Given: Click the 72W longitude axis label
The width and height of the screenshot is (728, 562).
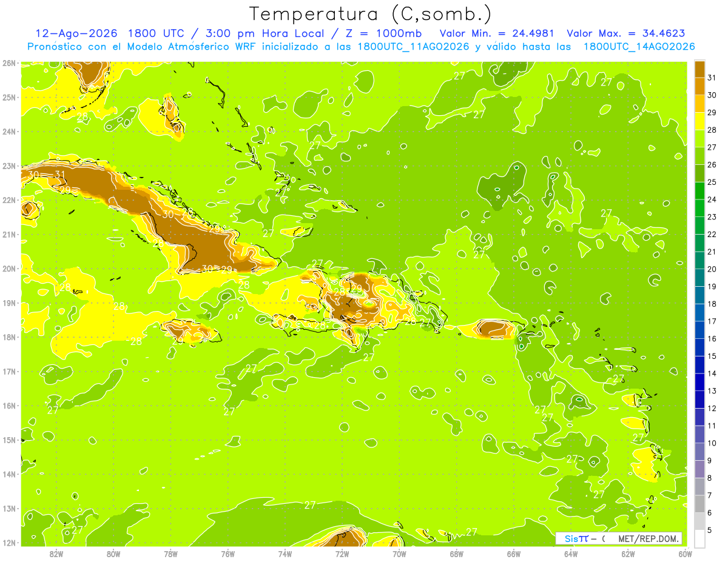Looking at the screenshot, I should 342,554.
